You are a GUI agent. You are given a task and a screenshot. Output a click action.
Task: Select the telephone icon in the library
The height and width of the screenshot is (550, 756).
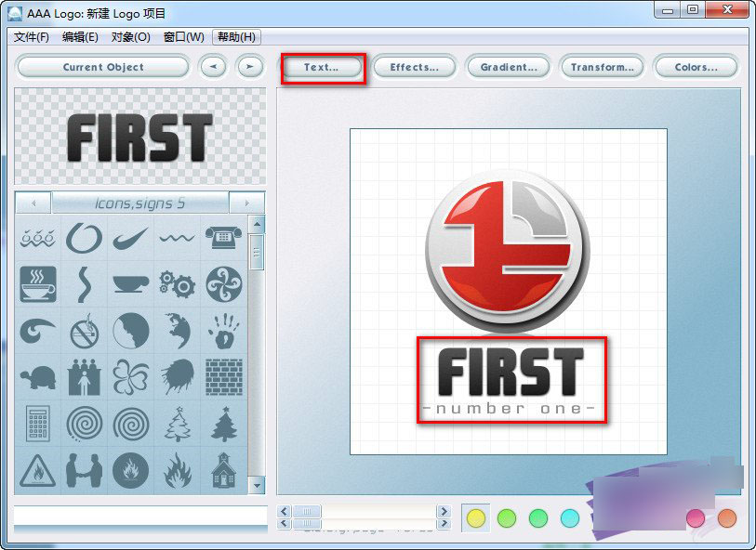point(223,238)
